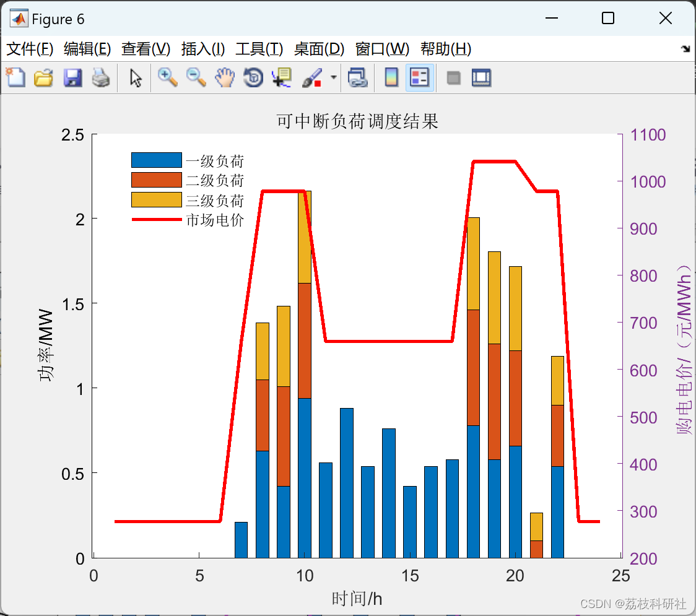Activate the Zoom In tool
696x616 pixels.
pos(167,77)
